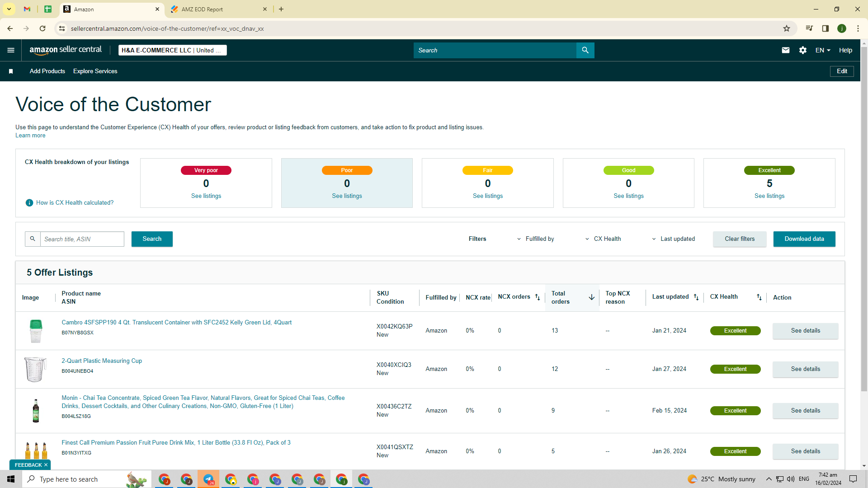Screen dimensions: 868x488
Task: Open the pinned Gmail tab
Action: click(x=27, y=9)
